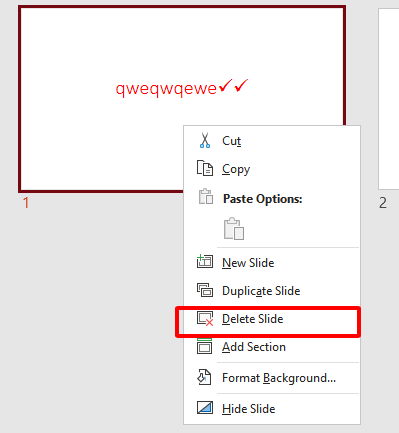Click the Format Background paint bucket icon
The image size is (399, 433).
coord(204,377)
